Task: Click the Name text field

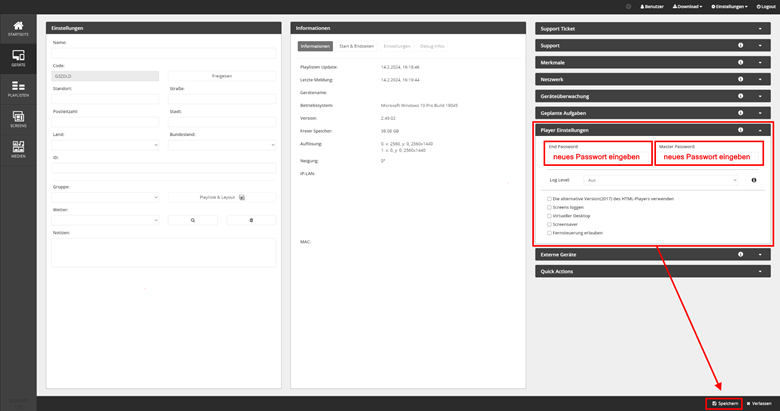Action: [x=163, y=52]
